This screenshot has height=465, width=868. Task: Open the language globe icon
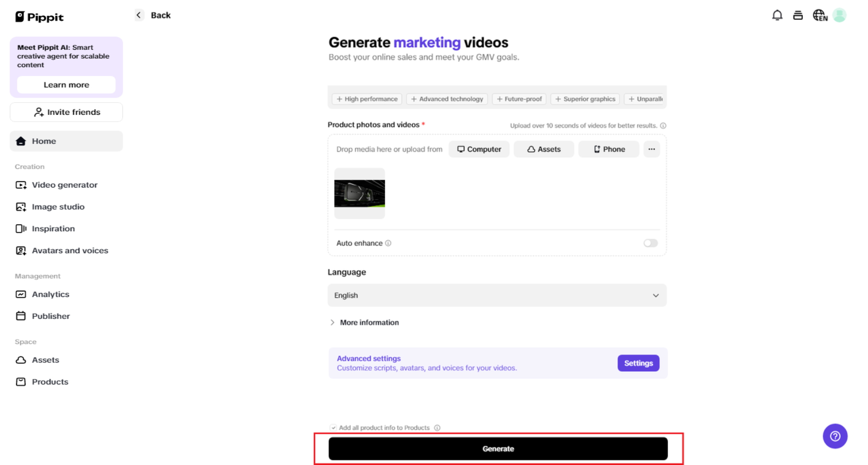[x=819, y=15]
